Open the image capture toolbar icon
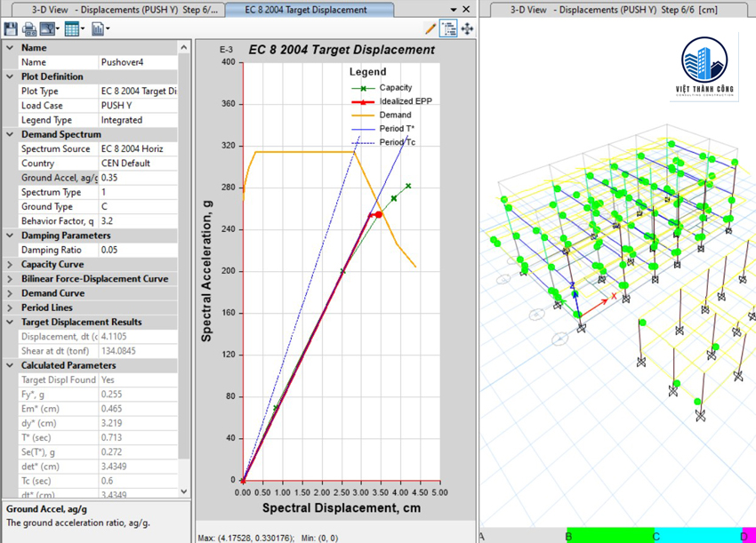This screenshot has height=543, width=756. tap(48, 29)
